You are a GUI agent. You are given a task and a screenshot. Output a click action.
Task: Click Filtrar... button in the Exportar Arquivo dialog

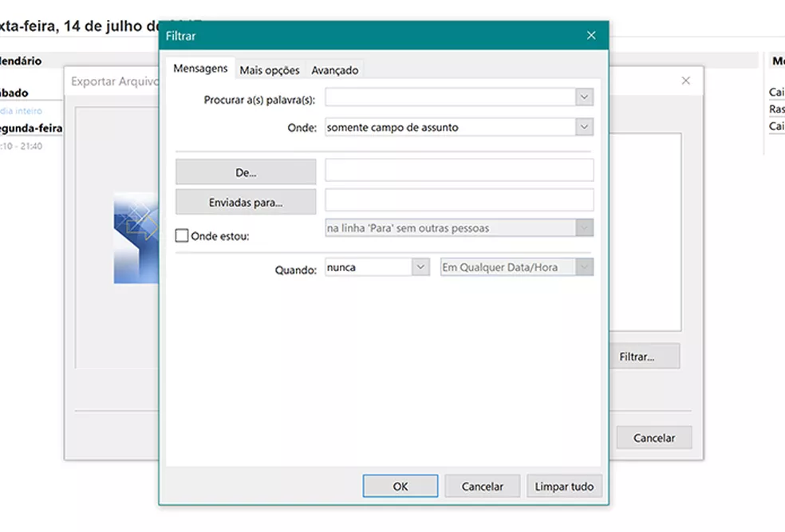[645, 357]
